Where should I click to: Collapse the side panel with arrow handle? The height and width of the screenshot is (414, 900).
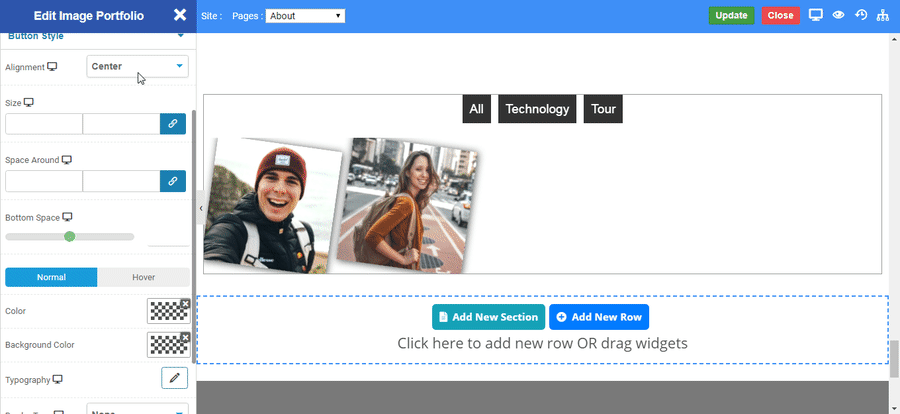[200, 208]
